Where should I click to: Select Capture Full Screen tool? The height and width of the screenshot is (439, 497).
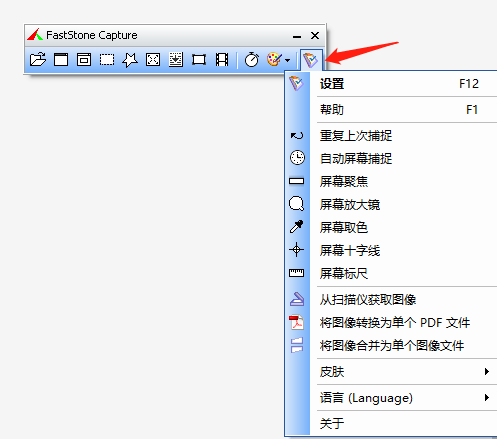pos(153,60)
